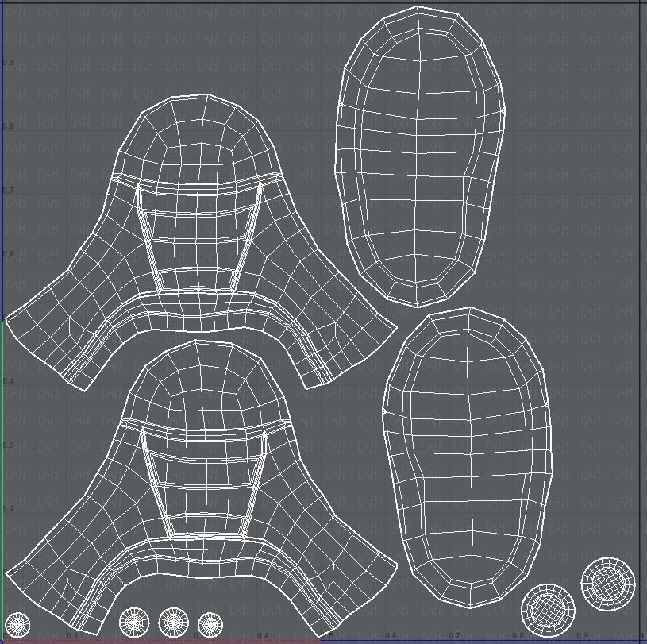Click the 0.3 label on the vertical axis
The image size is (647, 644).
point(8,445)
